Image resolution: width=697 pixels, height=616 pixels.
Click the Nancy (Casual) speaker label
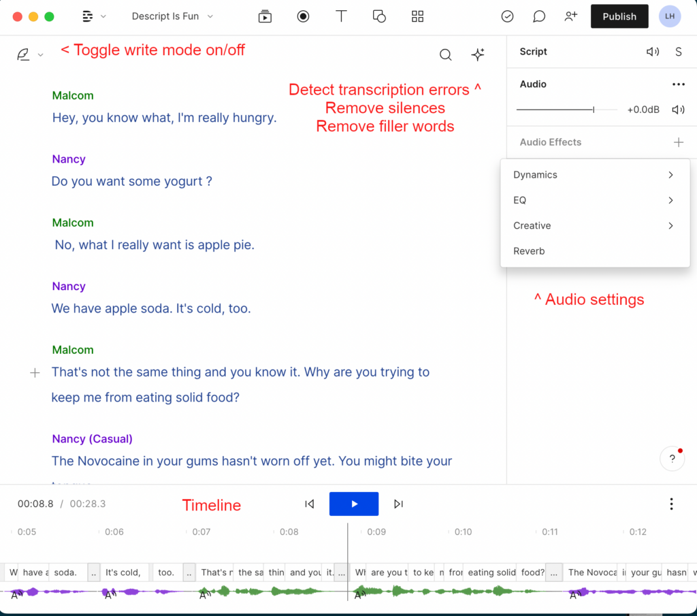pyautogui.click(x=92, y=439)
